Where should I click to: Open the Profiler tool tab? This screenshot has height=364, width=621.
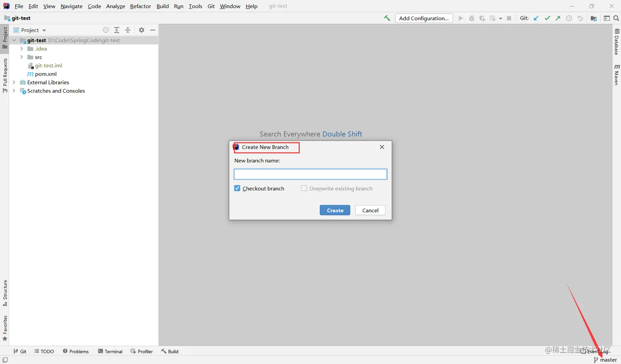click(142, 351)
